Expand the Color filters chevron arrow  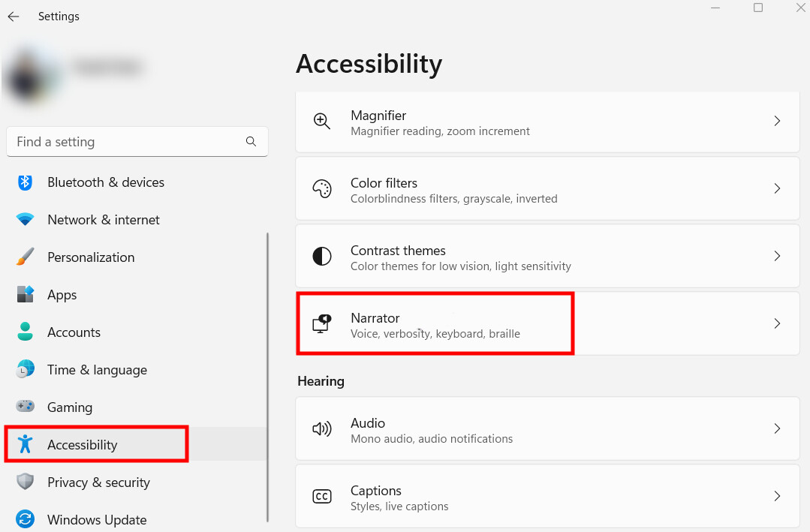[777, 188]
